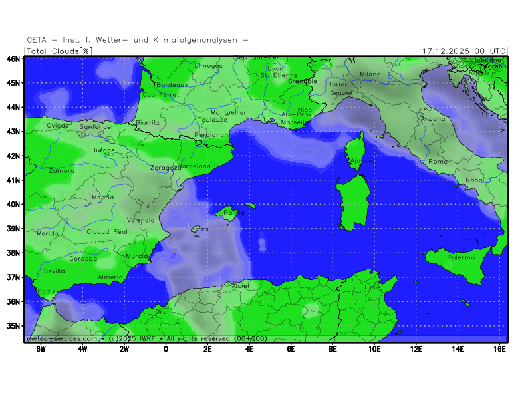Click the Sevilla city label
The height and width of the screenshot is (399, 532).
pos(55,271)
